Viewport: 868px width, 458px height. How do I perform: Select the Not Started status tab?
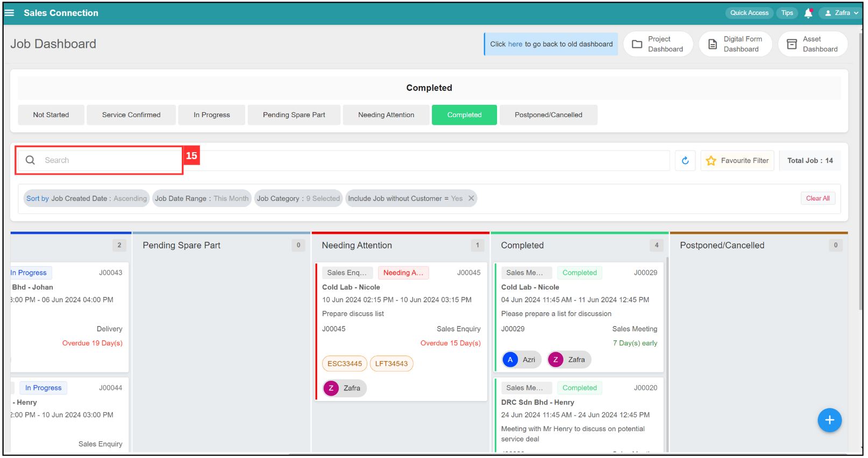click(51, 115)
